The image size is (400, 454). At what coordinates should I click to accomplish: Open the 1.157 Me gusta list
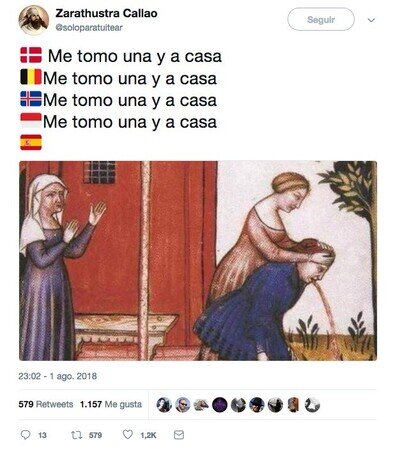[111, 404]
